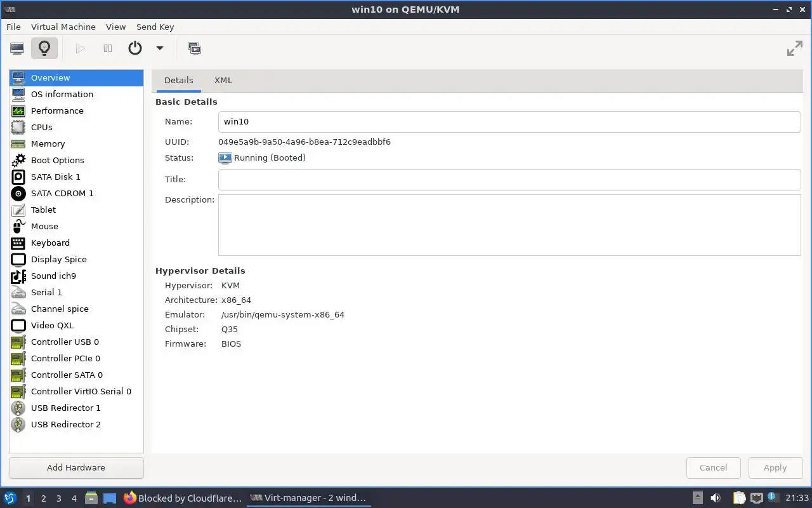Select the Mouse device icon
Screen dimensions: 812x508
(18, 226)
